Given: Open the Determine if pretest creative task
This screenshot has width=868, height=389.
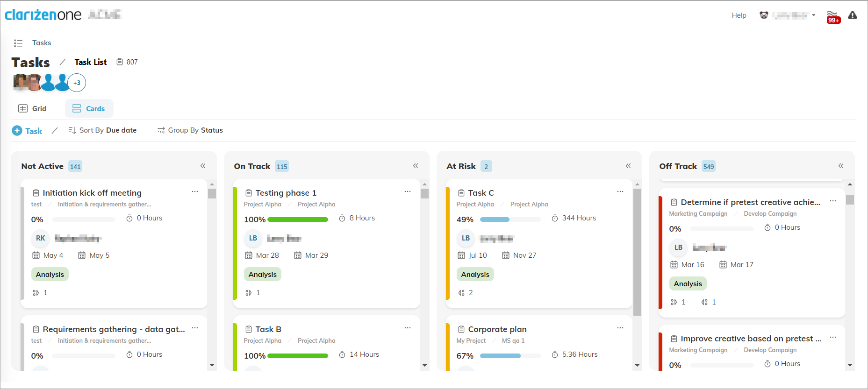Looking at the screenshot, I should pos(751,202).
